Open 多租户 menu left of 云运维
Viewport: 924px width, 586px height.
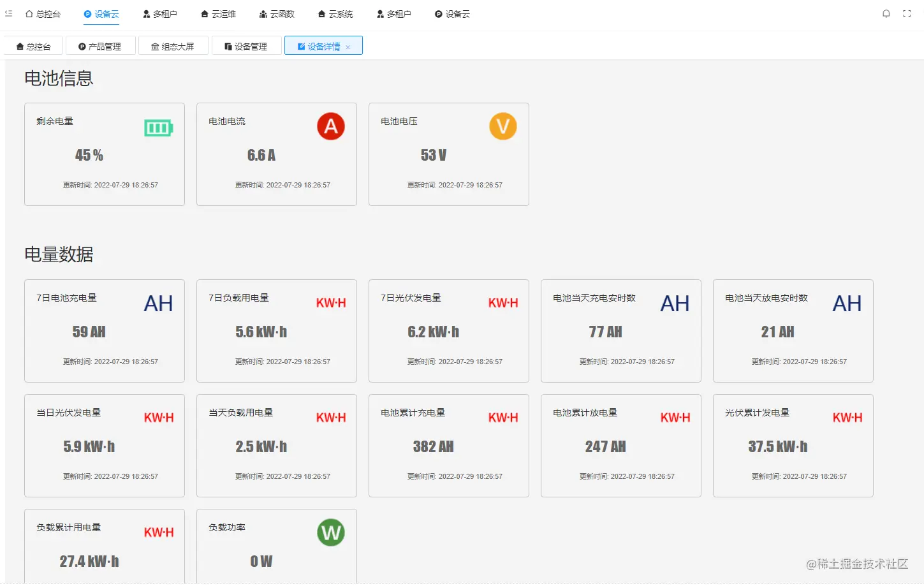[x=160, y=14]
